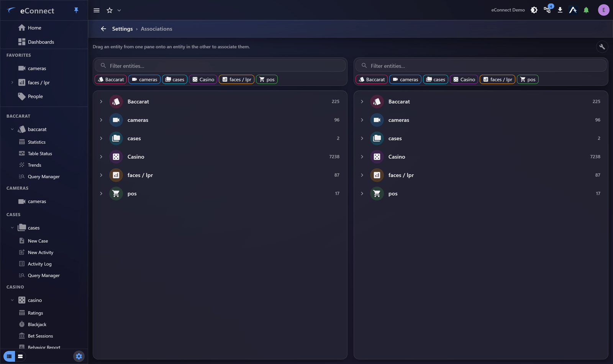Image resolution: width=613 pixels, height=364 pixels.
Task: Click the wrench tool button
Action: (x=602, y=47)
